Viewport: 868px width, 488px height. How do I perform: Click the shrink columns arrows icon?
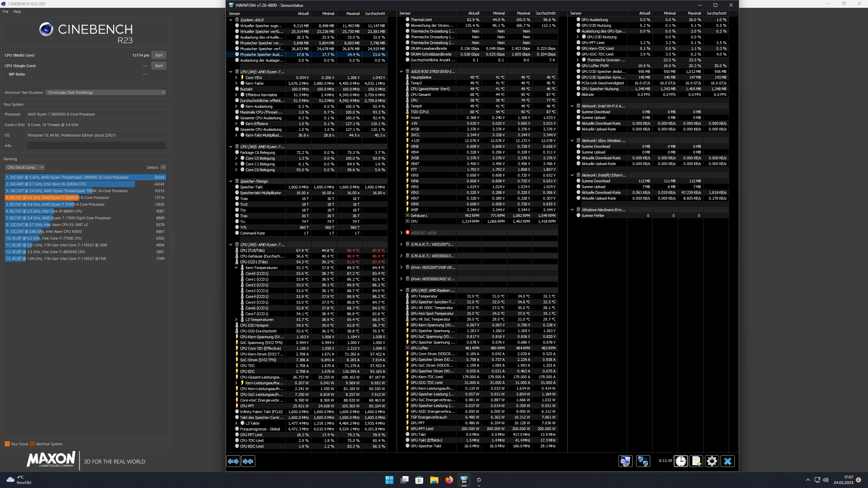(x=248, y=461)
